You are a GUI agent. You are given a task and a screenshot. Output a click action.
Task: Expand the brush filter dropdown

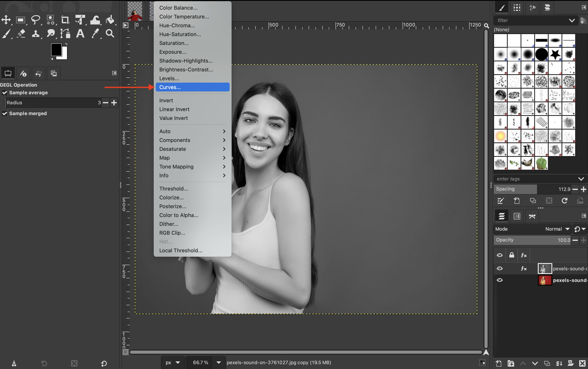[572, 20]
